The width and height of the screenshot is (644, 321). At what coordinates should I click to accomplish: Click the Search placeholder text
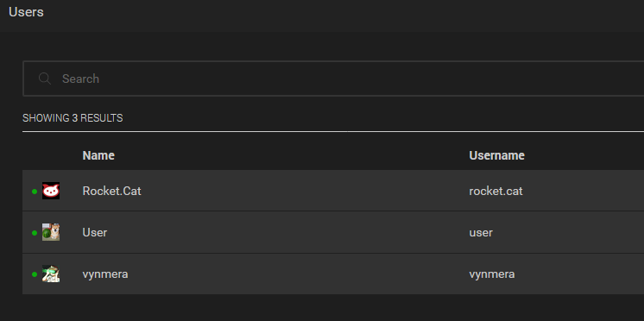(80, 79)
